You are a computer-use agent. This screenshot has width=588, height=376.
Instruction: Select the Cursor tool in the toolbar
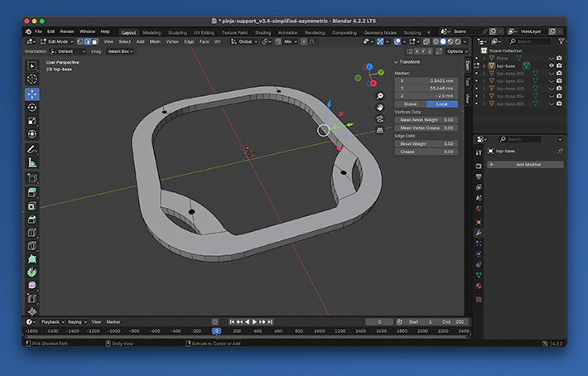(32, 80)
